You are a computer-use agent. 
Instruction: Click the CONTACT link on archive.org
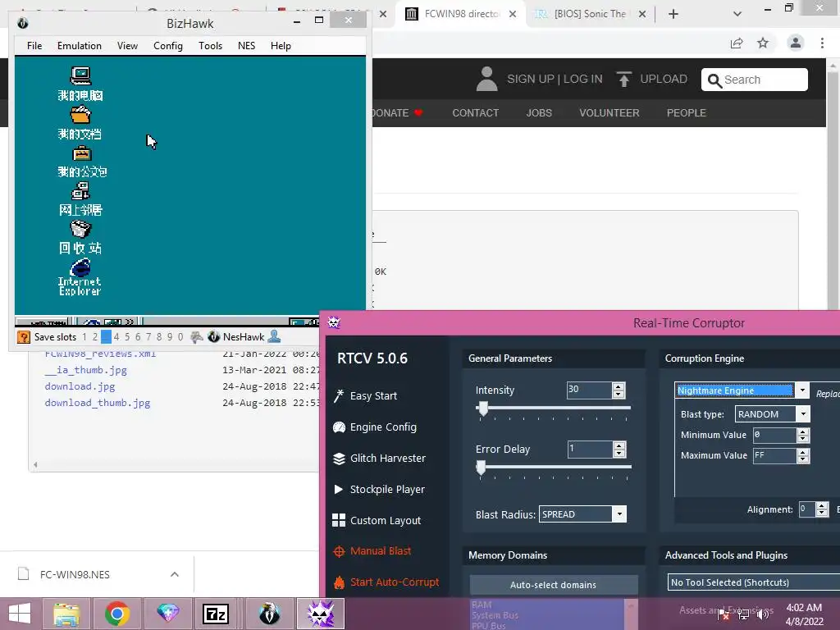[475, 113]
